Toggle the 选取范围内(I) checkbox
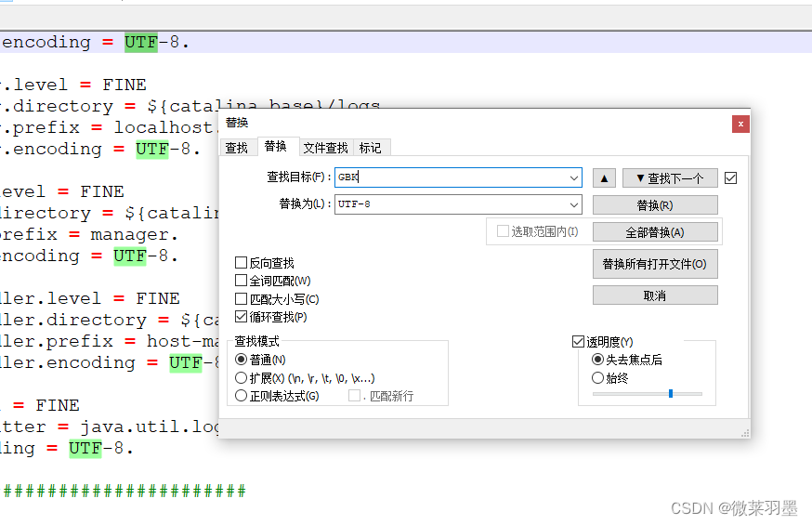The width and height of the screenshot is (812, 525). (x=503, y=231)
